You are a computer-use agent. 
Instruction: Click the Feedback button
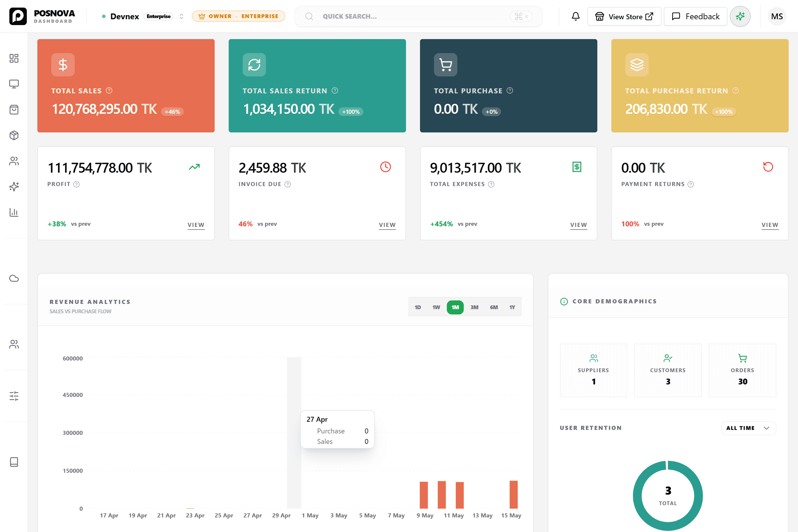click(x=696, y=16)
